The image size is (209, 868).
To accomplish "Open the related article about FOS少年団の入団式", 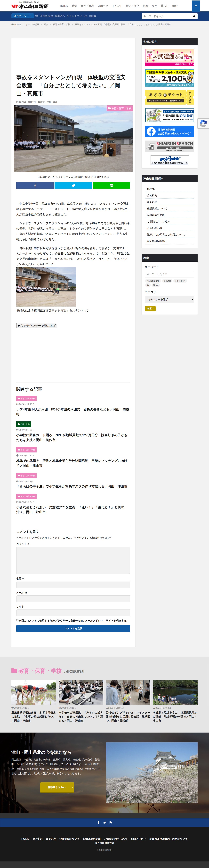I will coord(73,412).
